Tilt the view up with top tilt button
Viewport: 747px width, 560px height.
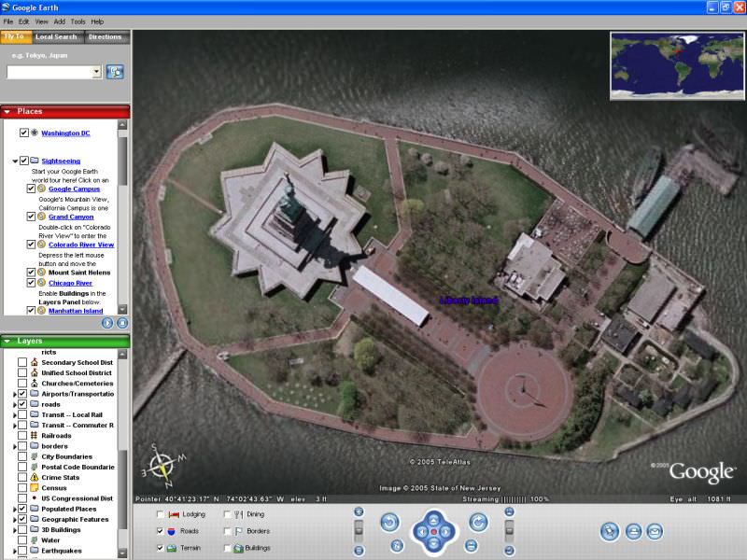(509, 511)
